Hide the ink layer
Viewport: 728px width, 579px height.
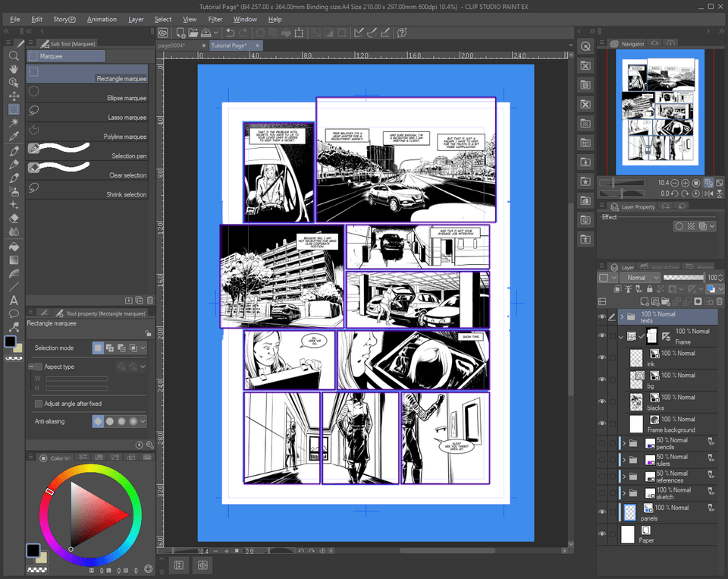coord(602,357)
